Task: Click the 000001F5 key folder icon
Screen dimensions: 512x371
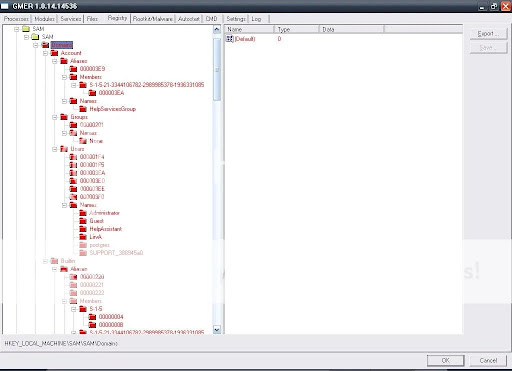Action: coord(73,165)
